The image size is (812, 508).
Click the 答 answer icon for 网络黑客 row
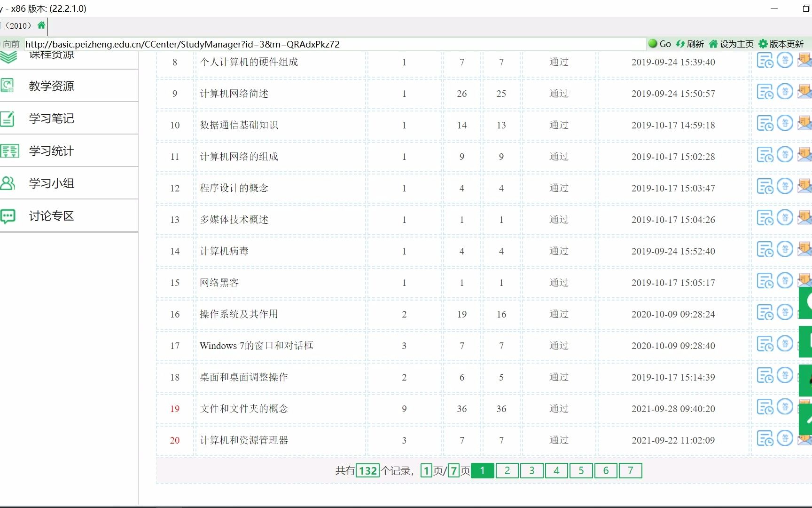point(785,280)
